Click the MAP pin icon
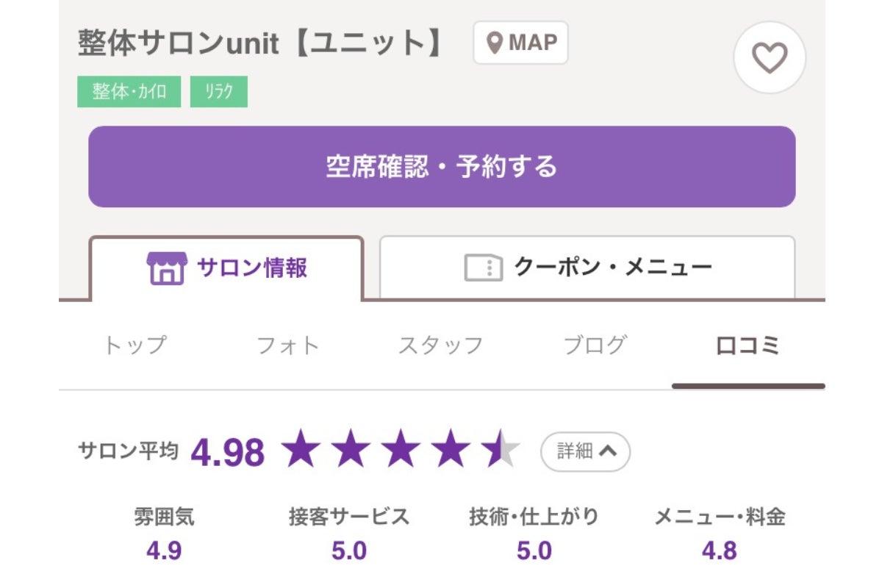This screenshot has width=882, height=588. coord(495,43)
